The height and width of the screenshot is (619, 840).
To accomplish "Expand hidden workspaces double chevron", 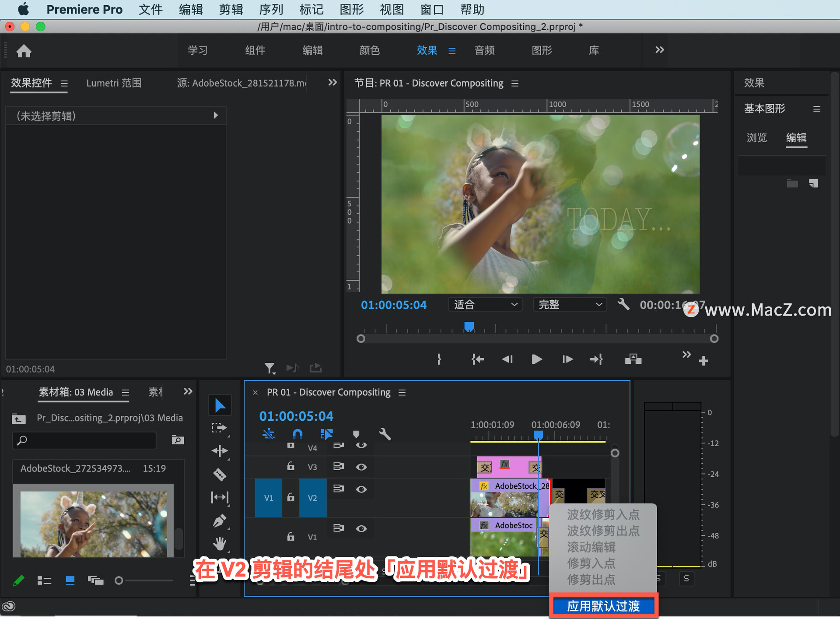I will coord(660,50).
